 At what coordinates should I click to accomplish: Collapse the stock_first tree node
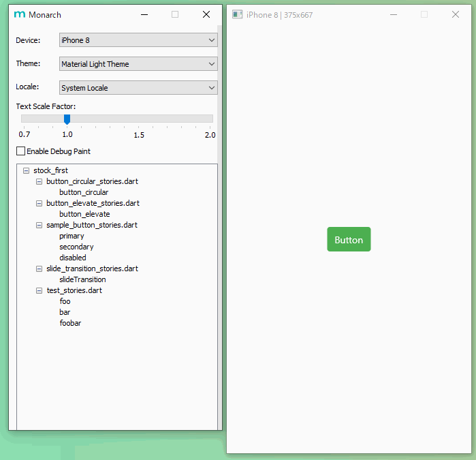27,171
